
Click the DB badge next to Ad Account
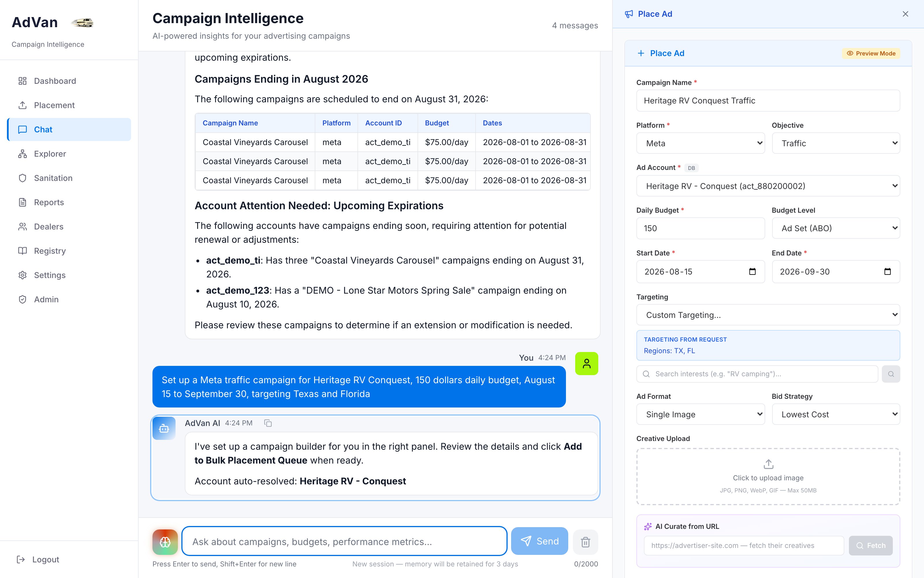pyautogui.click(x=691, y=168)
